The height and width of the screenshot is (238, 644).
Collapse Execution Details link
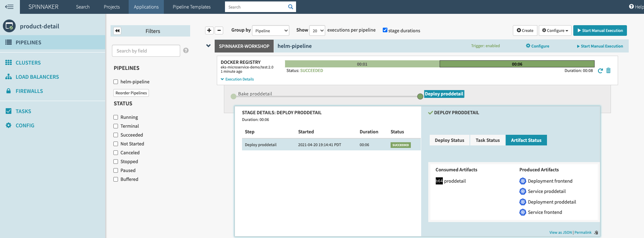(237, 79)
